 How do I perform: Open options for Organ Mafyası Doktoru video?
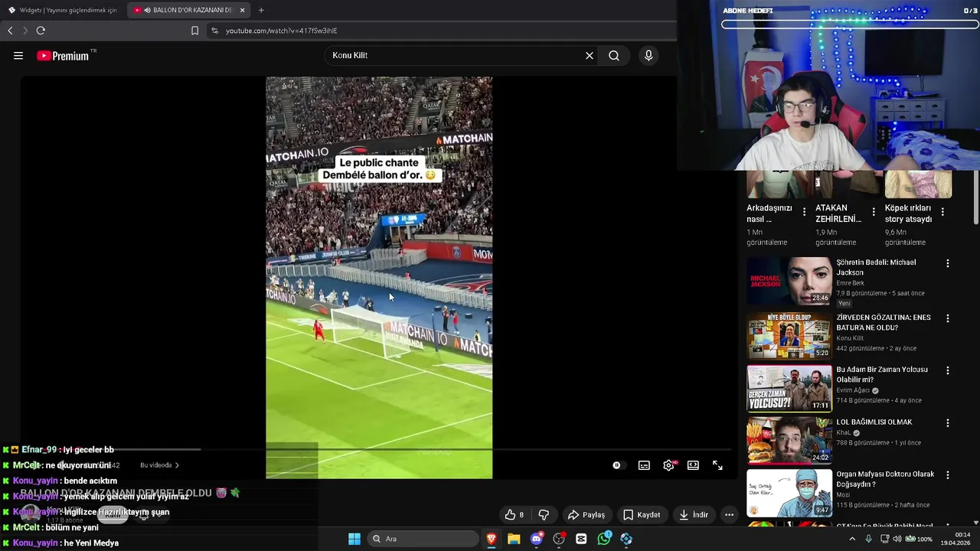[x=948, y=475]
